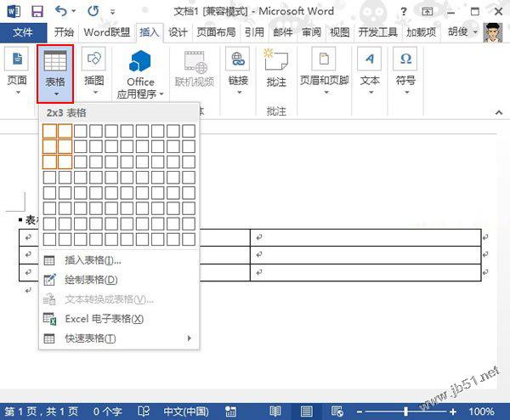This screenshot has height=420, width=510.
Task: Click the language 中文(中国) indicator
Action: click(x=185, y=411)
